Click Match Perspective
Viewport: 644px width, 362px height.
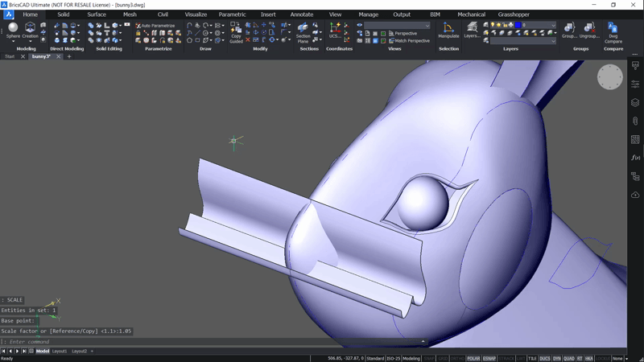(409, 41)
